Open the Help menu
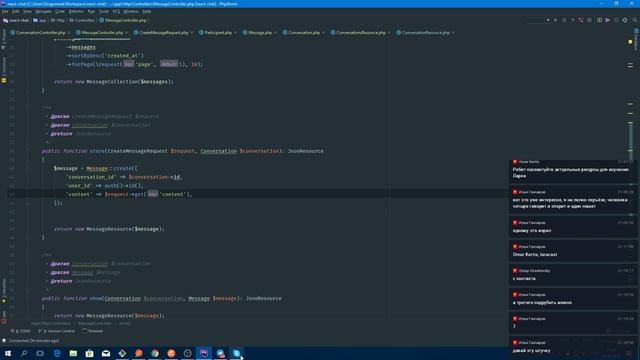The image size is (640, 360). tap(147, 11)
